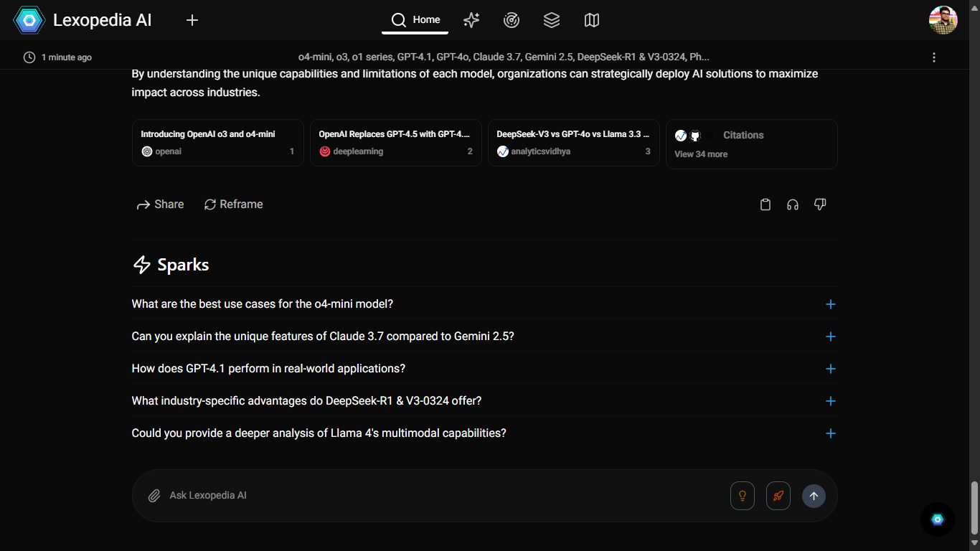The width and height of the screenshot is (980, 551).
Task: Click the Reframe button
Action: coord(234,204)
